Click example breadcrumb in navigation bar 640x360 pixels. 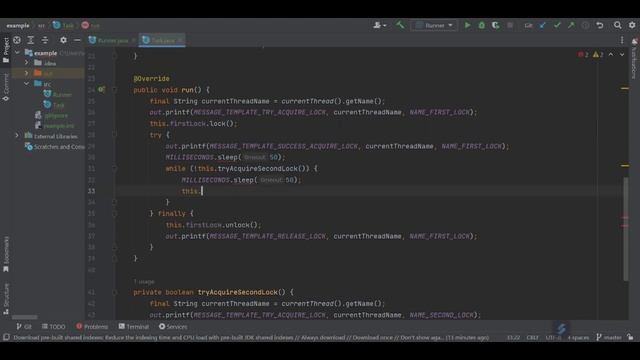click(18, 25)
